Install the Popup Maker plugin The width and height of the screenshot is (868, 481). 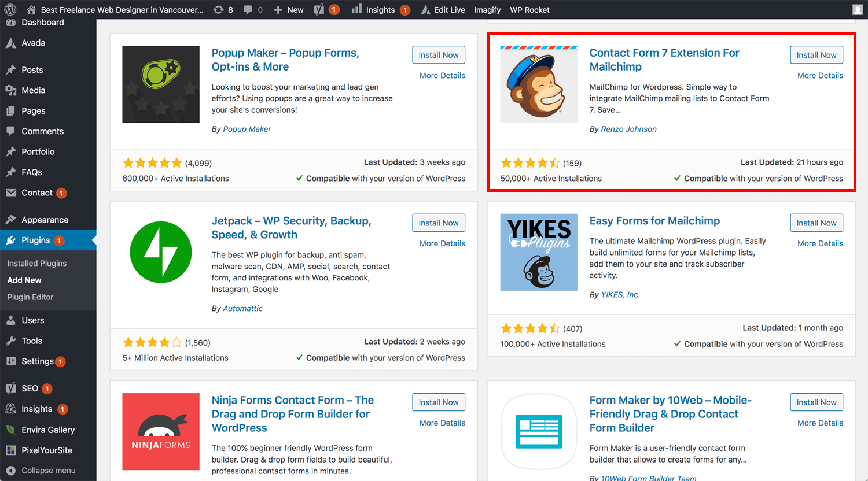439,55
